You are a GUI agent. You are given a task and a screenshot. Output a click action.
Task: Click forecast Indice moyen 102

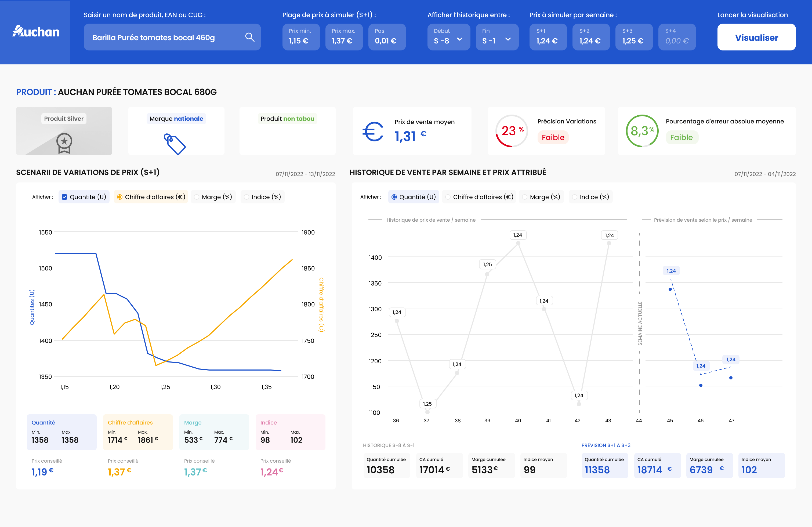click(x=762, y=466)
